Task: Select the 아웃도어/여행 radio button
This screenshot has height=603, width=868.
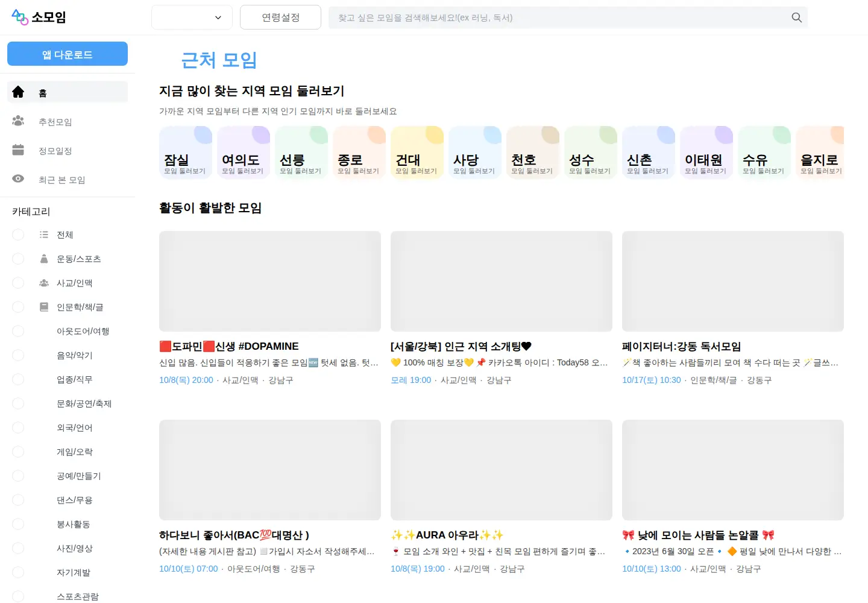Action: tap(18, 331)
